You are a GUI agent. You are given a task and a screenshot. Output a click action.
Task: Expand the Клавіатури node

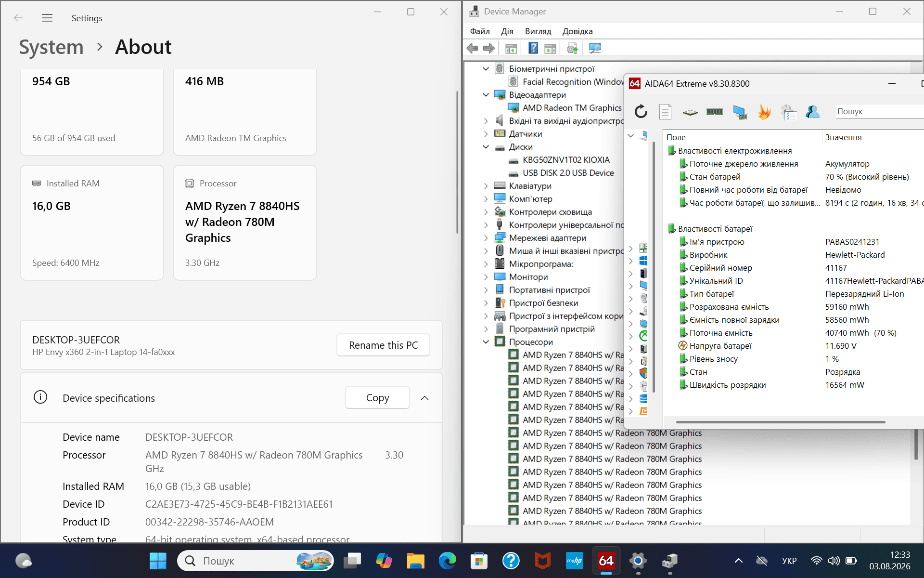486,186
